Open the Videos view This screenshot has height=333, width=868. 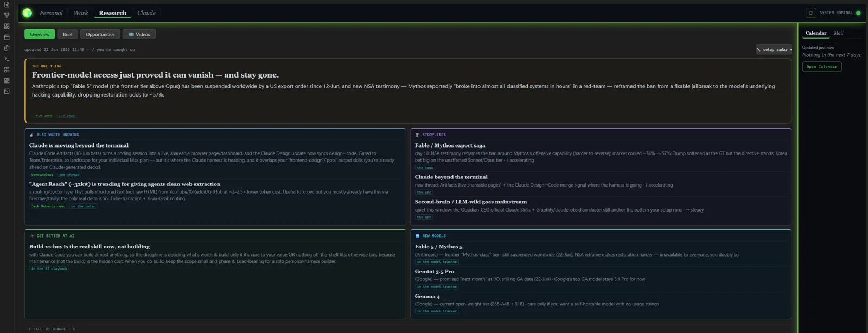[139, 34]
